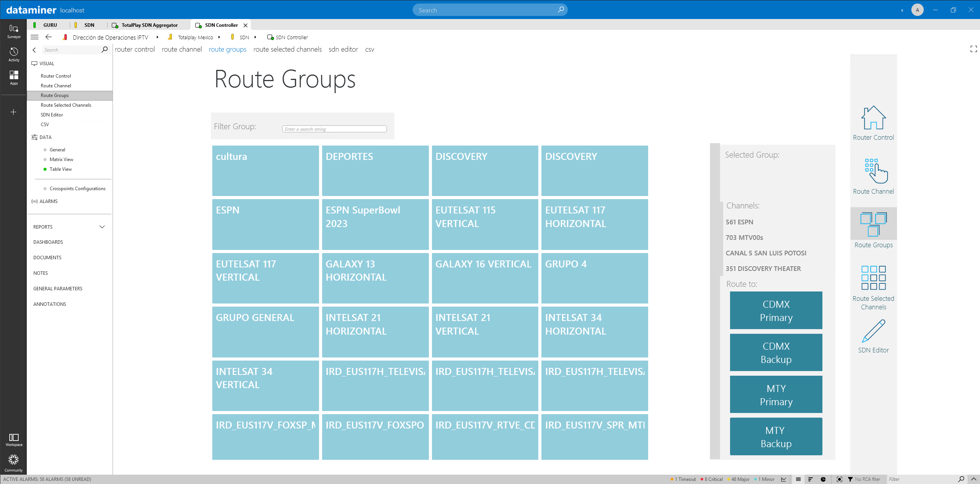Expand breadcrumb arrow after Totalplay Mexico

point(219,37)
